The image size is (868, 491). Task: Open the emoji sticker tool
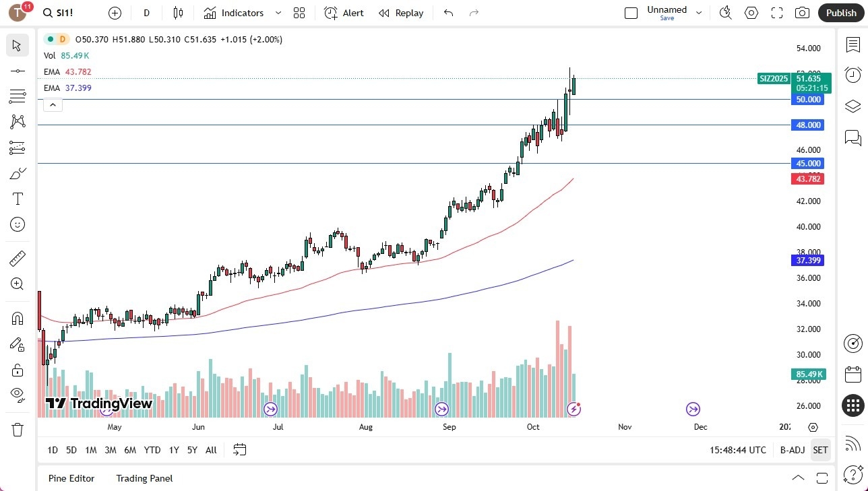[17, 224]
